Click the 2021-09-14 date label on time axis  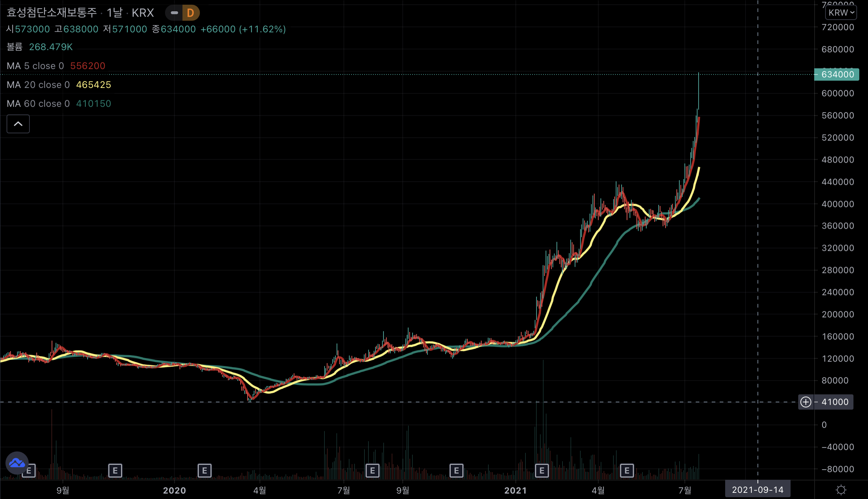[x=758, y=490]
